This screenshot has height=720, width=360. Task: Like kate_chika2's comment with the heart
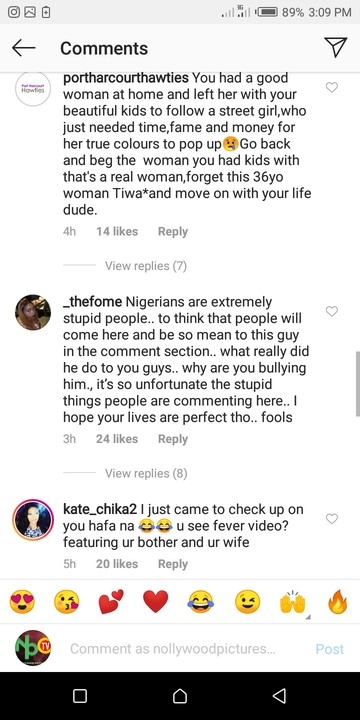(x=332, y=519)
